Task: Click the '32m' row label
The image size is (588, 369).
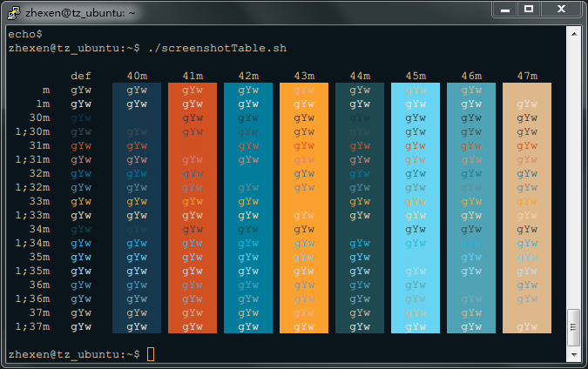Action: (x=39, y=173)
